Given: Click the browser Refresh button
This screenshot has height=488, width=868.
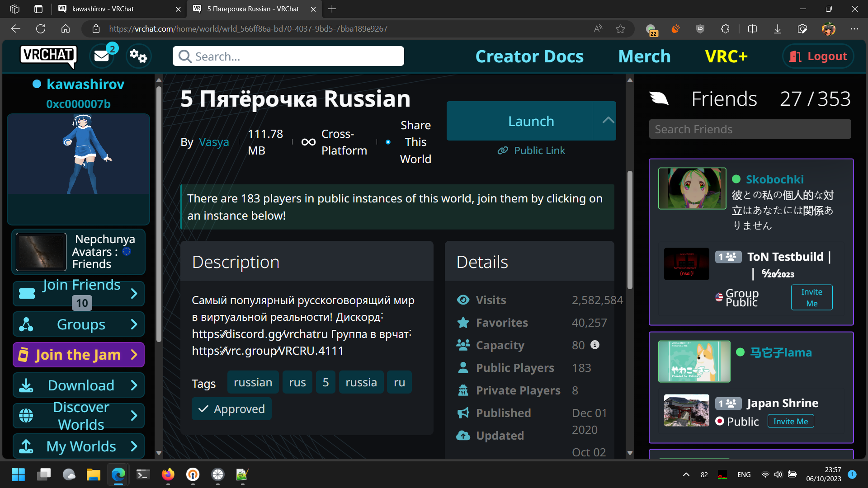Looking at the screenshot, I should (x=41, y=29).
